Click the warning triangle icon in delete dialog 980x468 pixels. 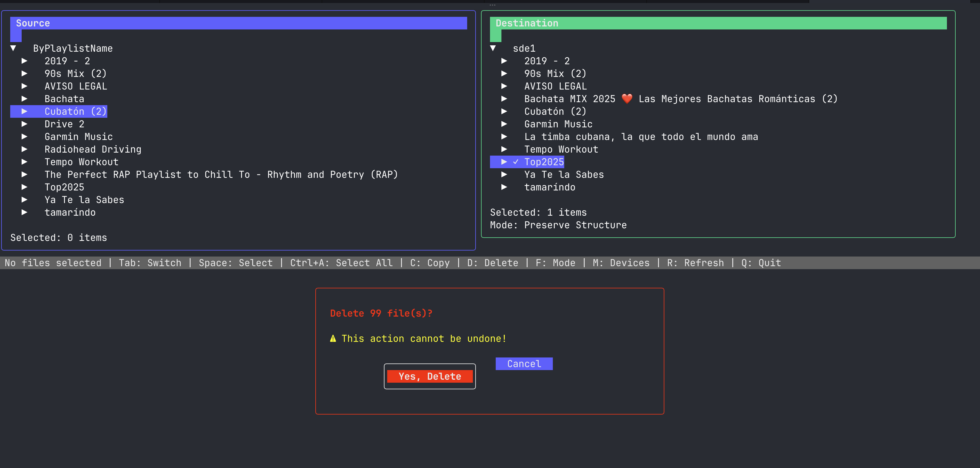point(332,338)
